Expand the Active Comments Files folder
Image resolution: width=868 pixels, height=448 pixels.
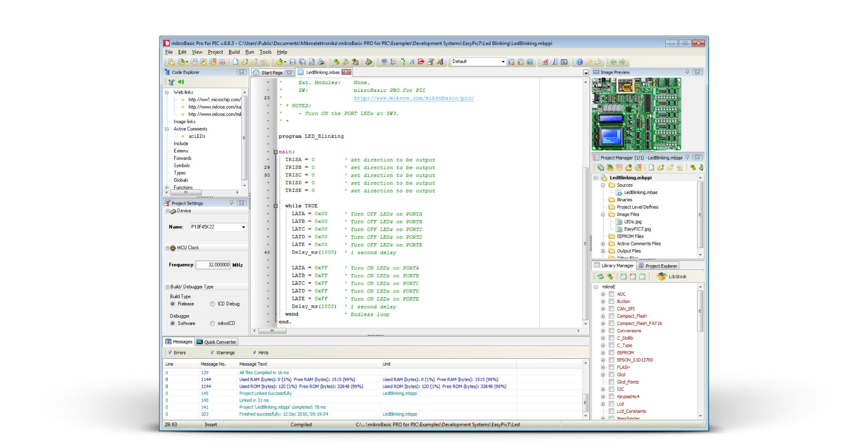tap(603, 244)
